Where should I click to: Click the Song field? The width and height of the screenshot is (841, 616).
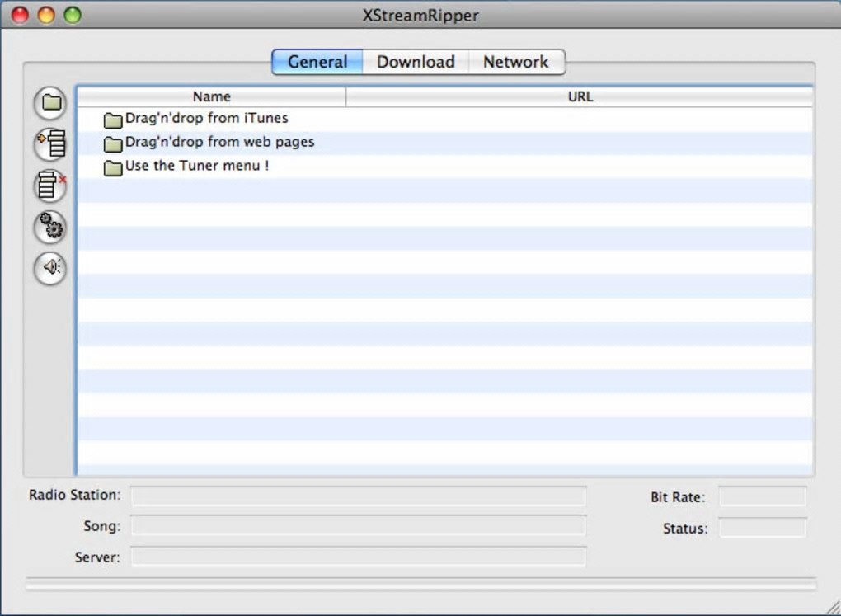(359, 525)
